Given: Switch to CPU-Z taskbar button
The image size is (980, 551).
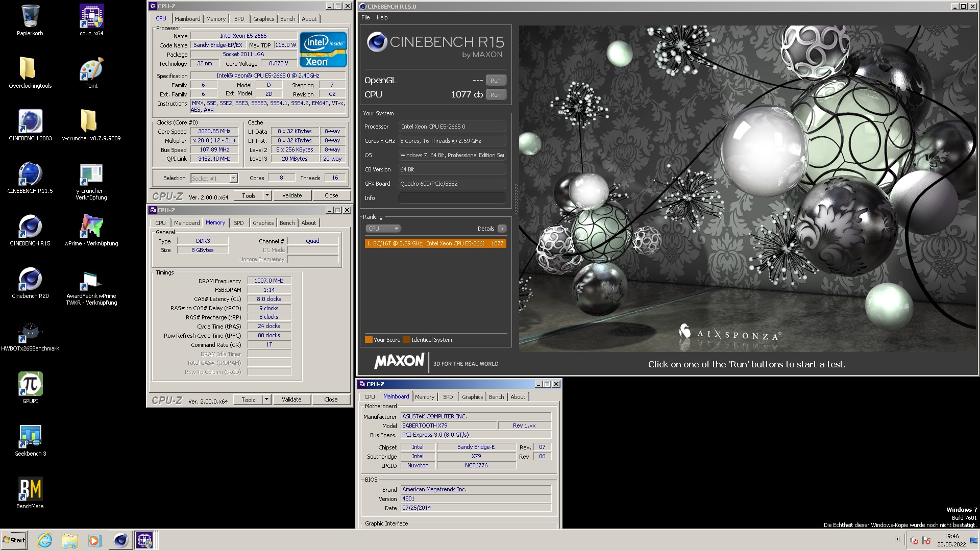Looking at the screenshot, I should click(x=144, y=540).
